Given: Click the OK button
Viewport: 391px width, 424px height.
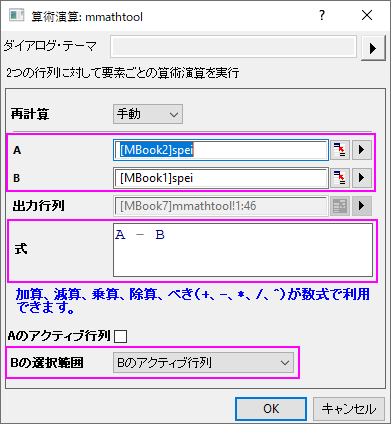Looking at the screenshot, I should pyautogui.click(x=271, y=409).
